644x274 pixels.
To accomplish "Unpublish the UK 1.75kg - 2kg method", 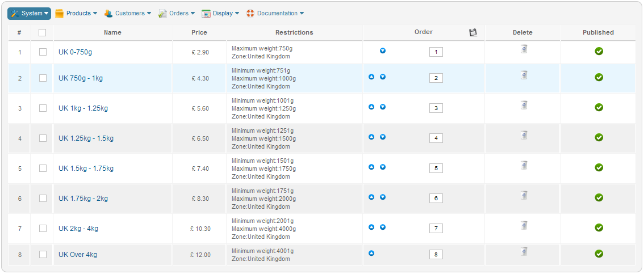I will (x=599, y=197).
